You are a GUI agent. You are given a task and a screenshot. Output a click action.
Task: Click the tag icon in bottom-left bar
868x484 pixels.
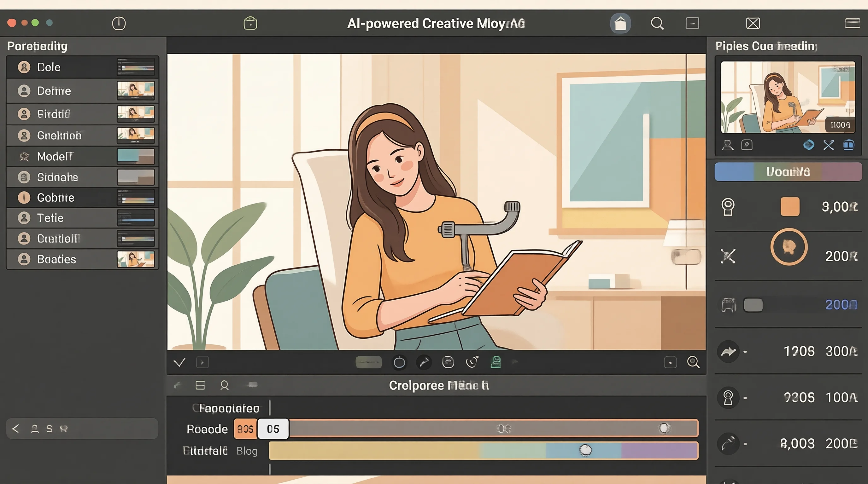point(64,429)
